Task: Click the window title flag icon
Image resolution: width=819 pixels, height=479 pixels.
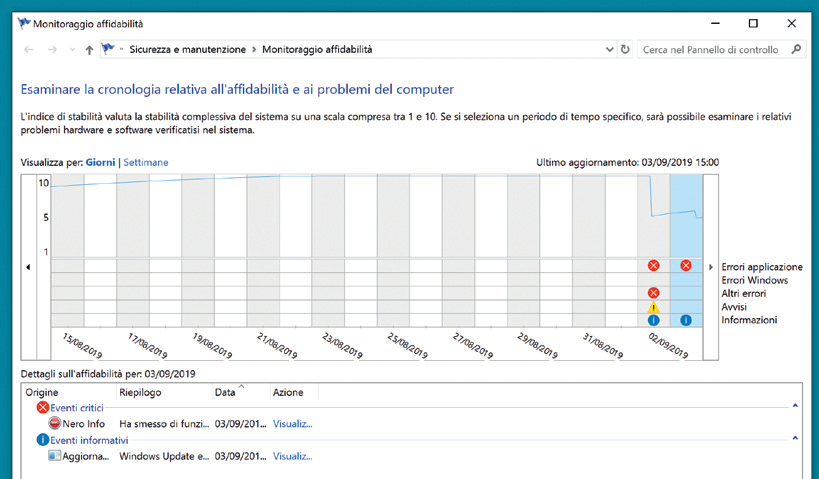Action: [24, 24]
